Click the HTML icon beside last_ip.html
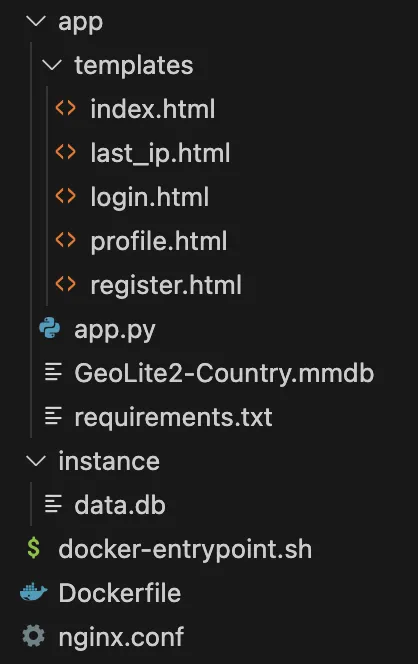 click(66, 152)
